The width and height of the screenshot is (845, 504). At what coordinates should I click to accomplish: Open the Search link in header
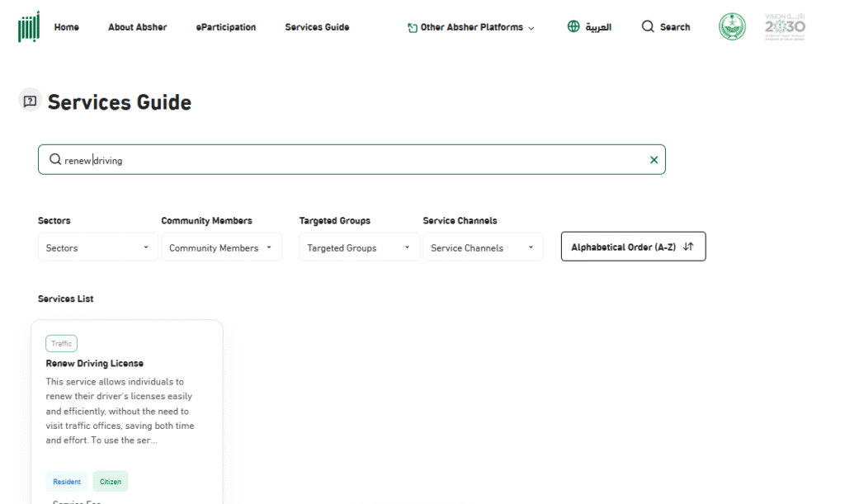(x=675, y=27)
